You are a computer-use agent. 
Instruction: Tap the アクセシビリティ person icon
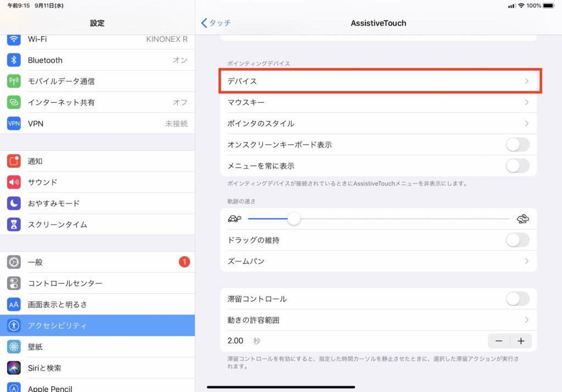tap(14, 326)
